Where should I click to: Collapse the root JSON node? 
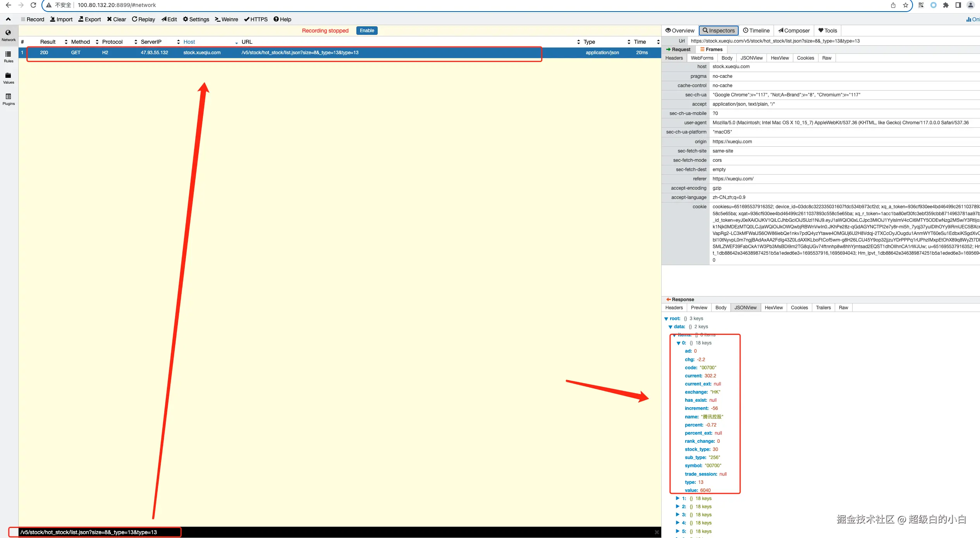tap(666, 319)
